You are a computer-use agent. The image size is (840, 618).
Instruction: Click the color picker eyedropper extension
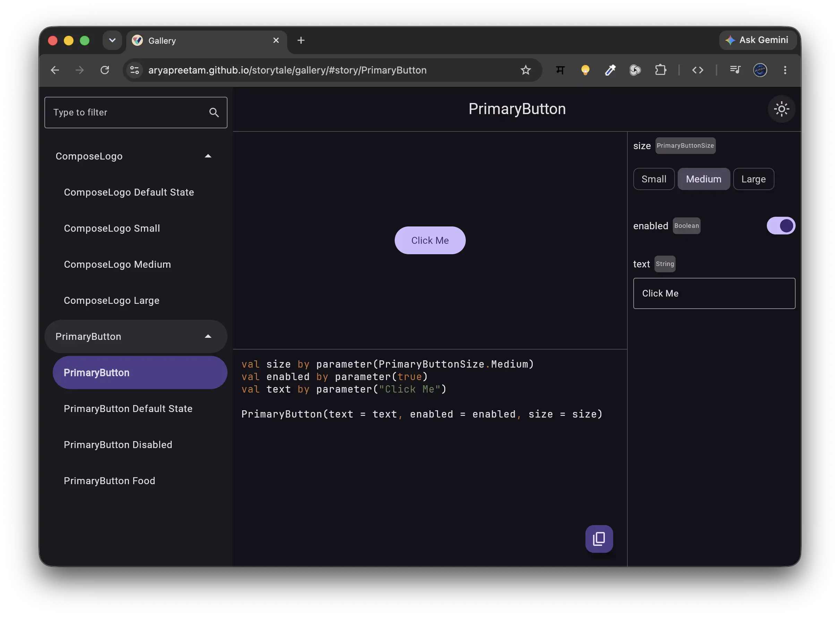(610, 70)
